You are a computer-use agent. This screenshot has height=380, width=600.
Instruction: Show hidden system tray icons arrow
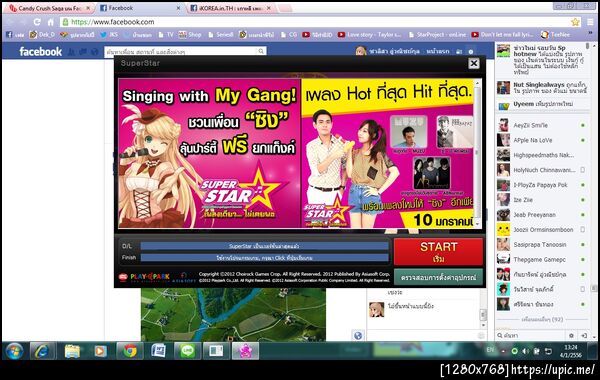pyautogui.click(x=503, y=351)
